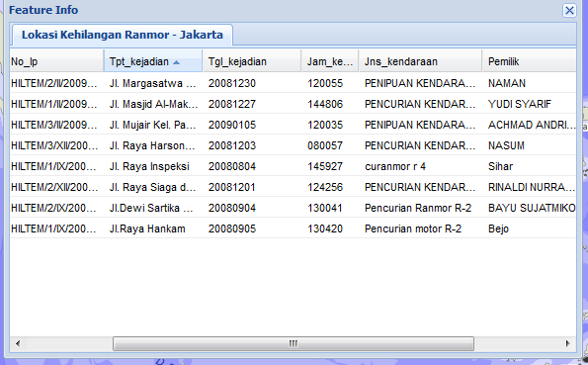
Task: Click date value 20081201
Action: [232, 187]
